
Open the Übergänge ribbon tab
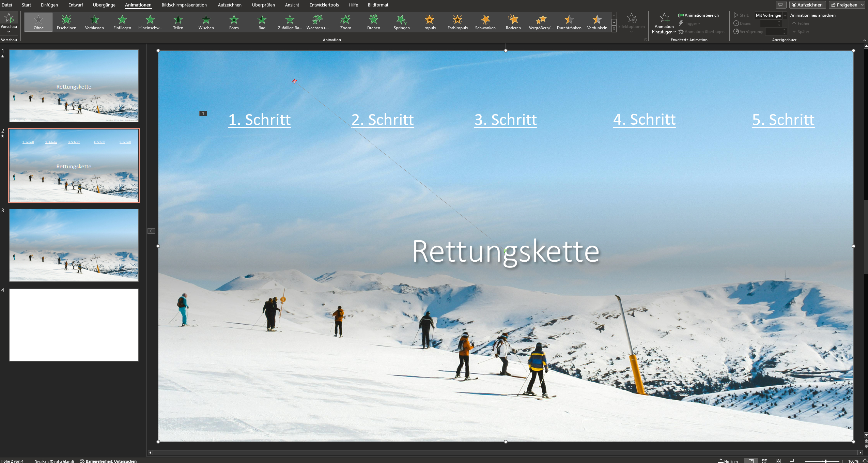click(104, 5)
